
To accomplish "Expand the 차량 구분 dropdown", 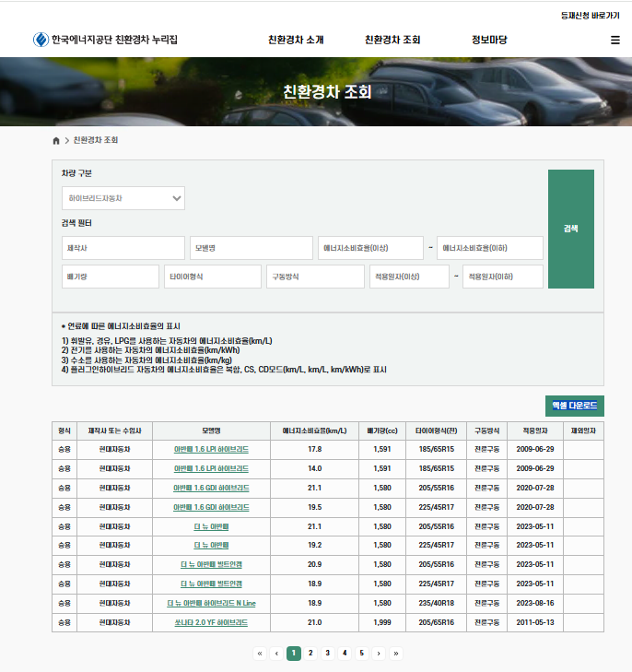I will click(123, 198).
